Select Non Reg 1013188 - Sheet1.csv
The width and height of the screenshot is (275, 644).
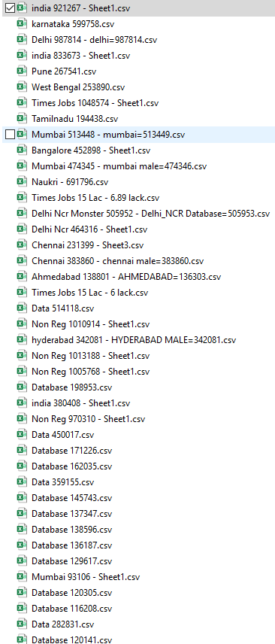pos(90,356)
